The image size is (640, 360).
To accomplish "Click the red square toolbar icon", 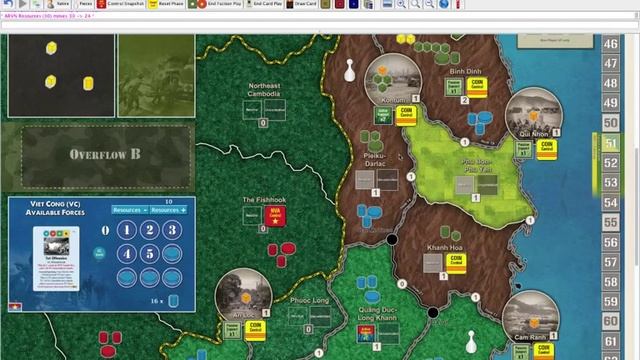I will click(x=340, y=4).
